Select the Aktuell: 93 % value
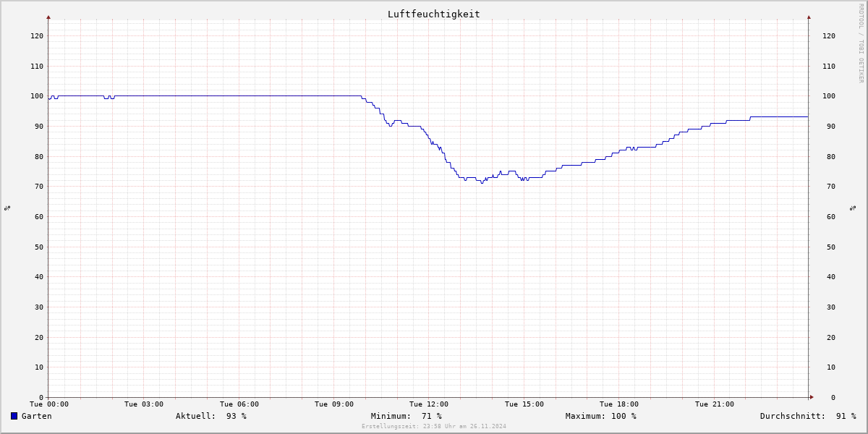The height and width of the screenshot is (434, 868). pos(211,416)
